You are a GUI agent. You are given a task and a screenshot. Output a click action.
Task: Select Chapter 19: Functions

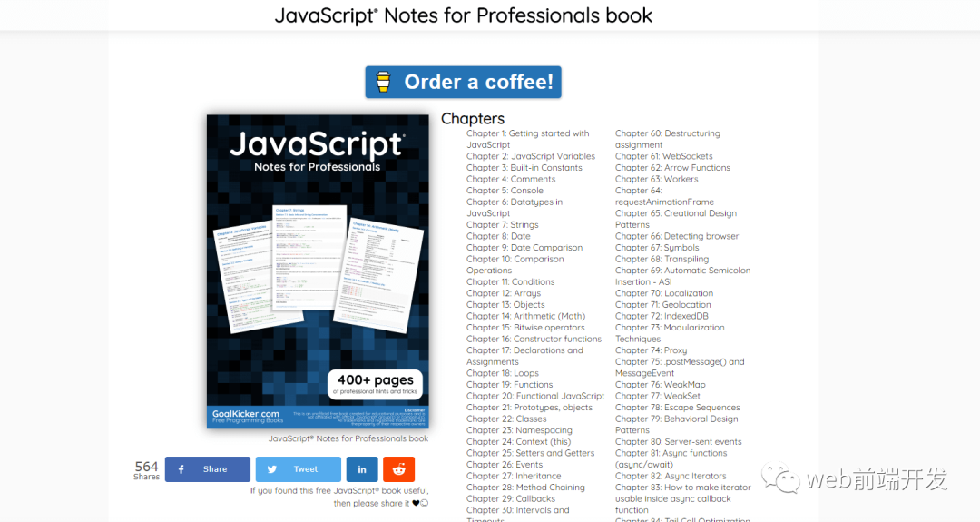pos(509,385)
